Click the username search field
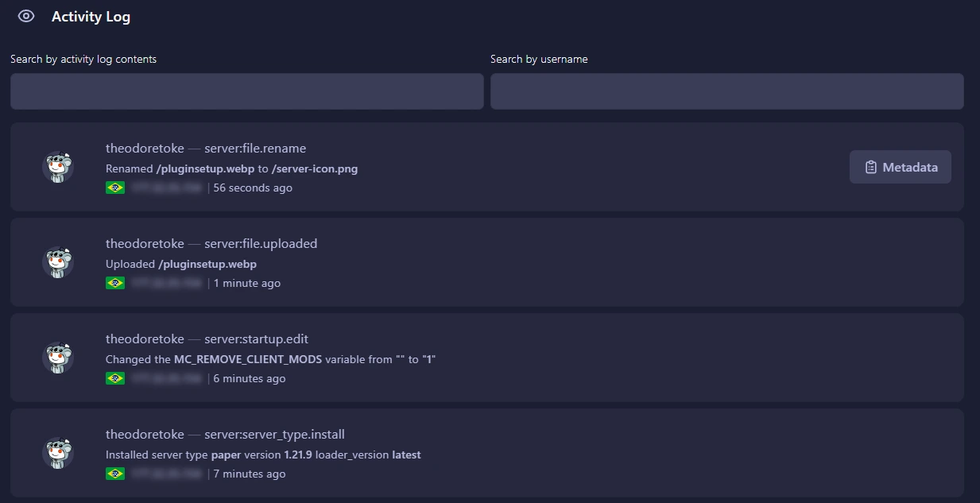Image resolution: width=980 pixels, height=503 pixels. (x=726, y=91)
